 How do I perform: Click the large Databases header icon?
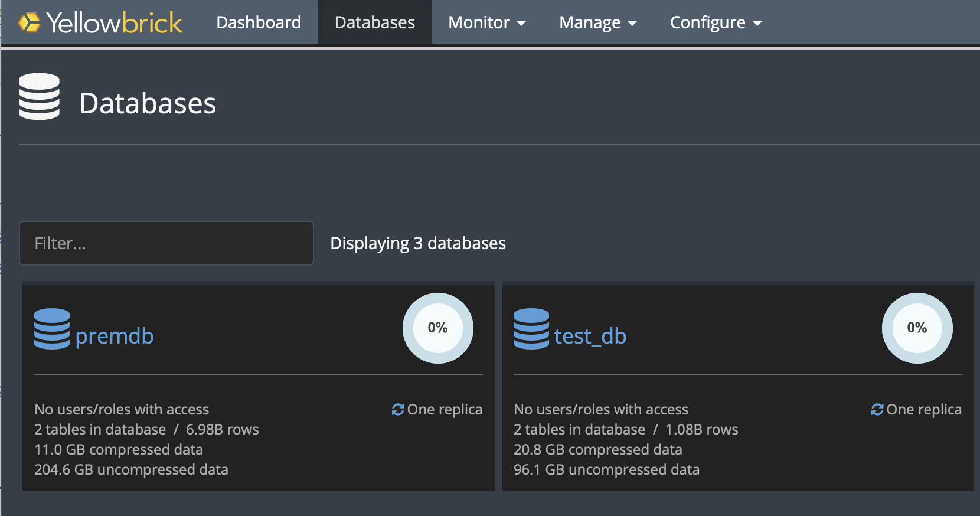pyautogui.click(x=39, y=97)
